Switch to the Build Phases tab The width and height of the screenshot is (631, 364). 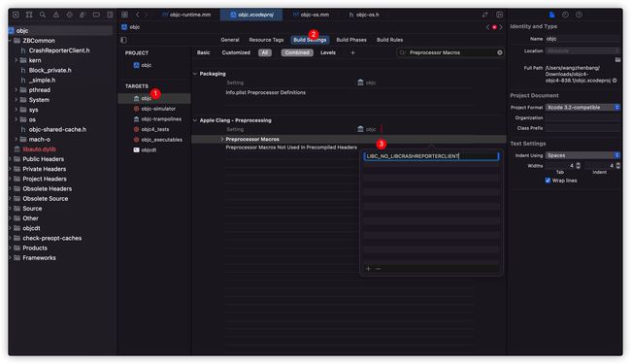pos(351,40)
